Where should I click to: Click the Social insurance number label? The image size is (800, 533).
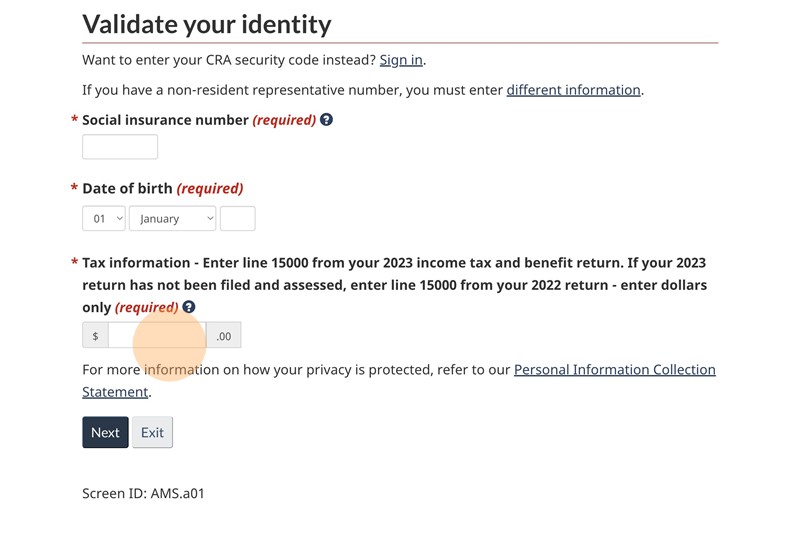pos(165,120)
